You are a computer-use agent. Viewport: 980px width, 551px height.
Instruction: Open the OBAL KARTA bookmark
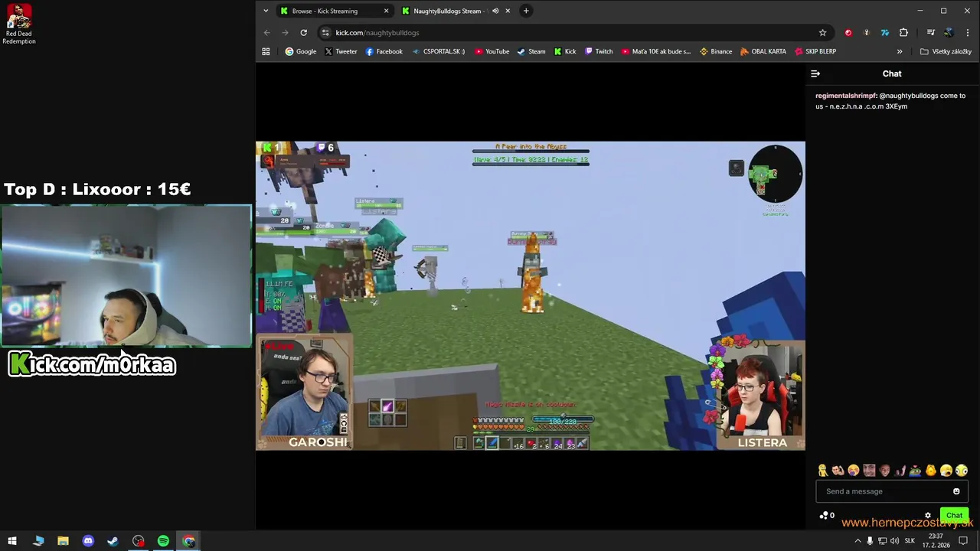(763, 51)
